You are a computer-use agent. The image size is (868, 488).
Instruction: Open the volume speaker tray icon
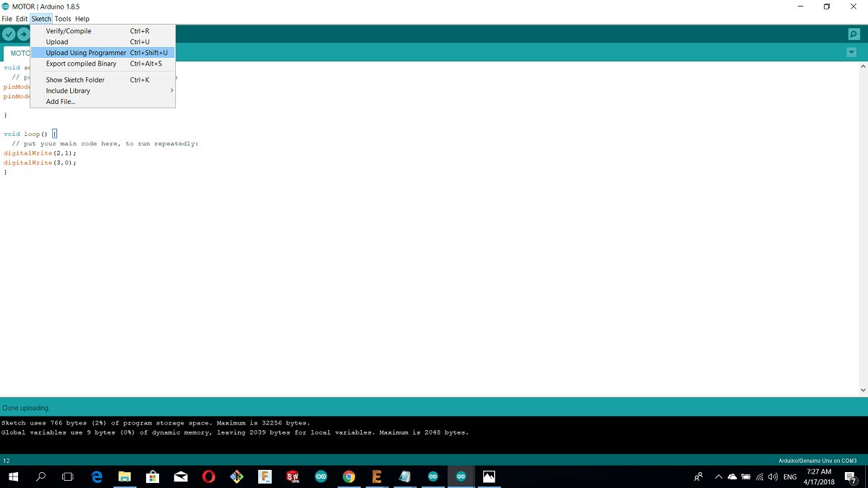pyautogui.click(x=773, y=477)
